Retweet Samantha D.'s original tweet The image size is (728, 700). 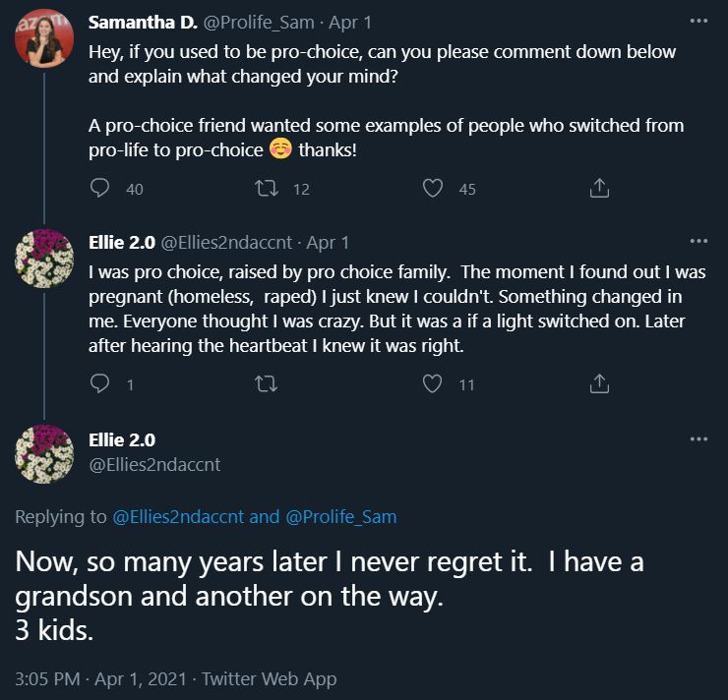click(267, 188)
